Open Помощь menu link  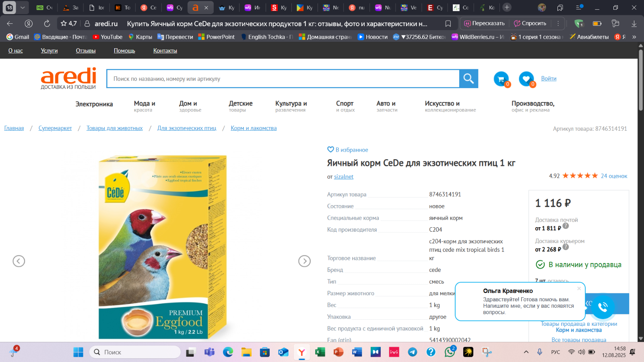[x=124, y=51]
